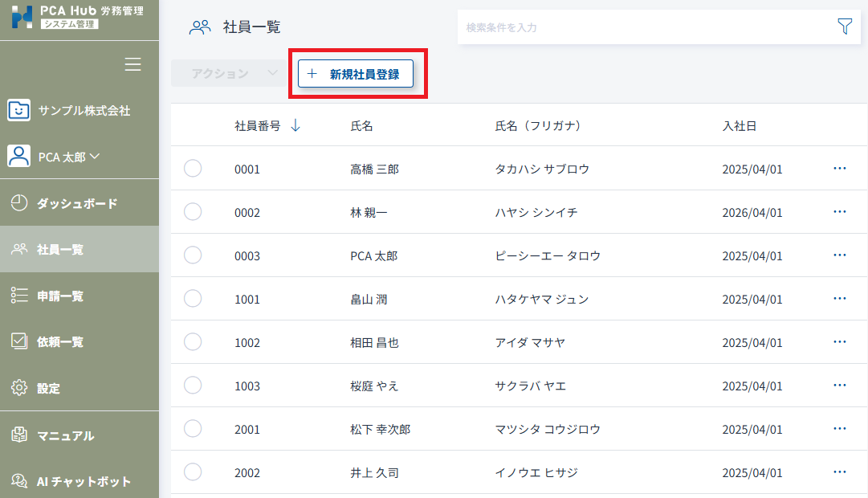Open 設定 gear icon in sidebar
This screenshot has width=868, height=498.
coord(19,388)
